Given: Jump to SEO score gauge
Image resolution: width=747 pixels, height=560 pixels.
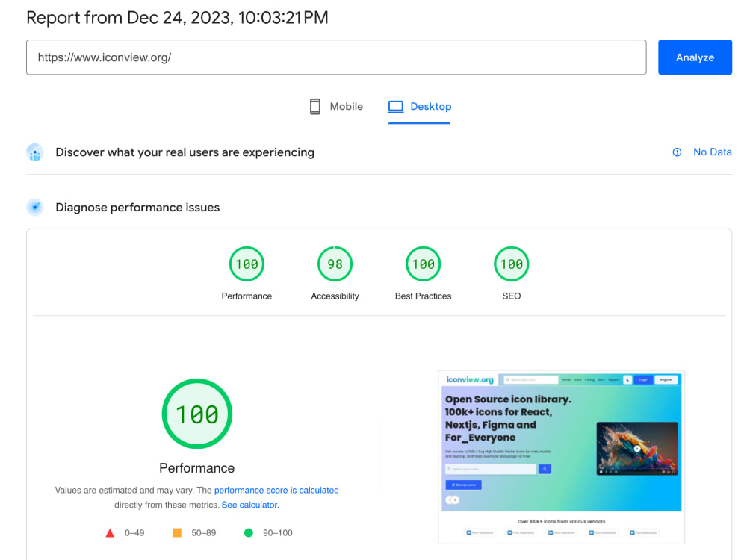Looking at the screenshot, I should tap(511, 264).
